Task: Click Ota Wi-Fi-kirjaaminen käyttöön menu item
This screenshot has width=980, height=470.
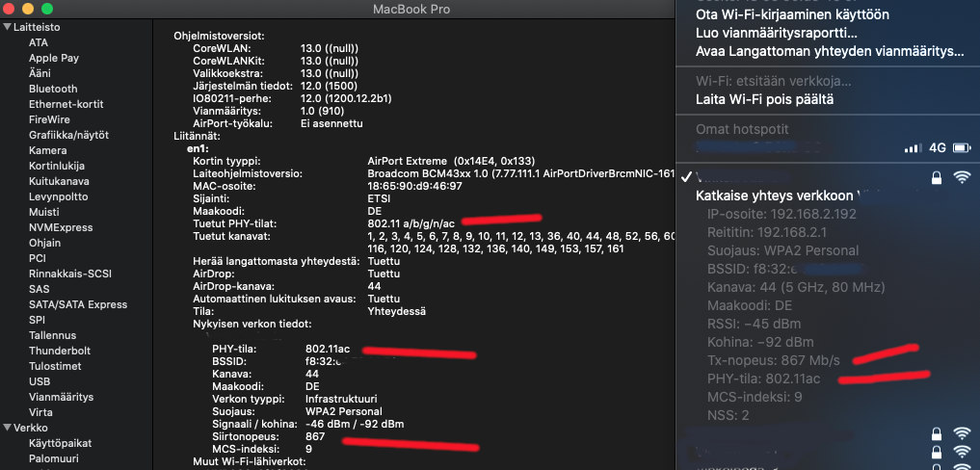Action: 792,14
